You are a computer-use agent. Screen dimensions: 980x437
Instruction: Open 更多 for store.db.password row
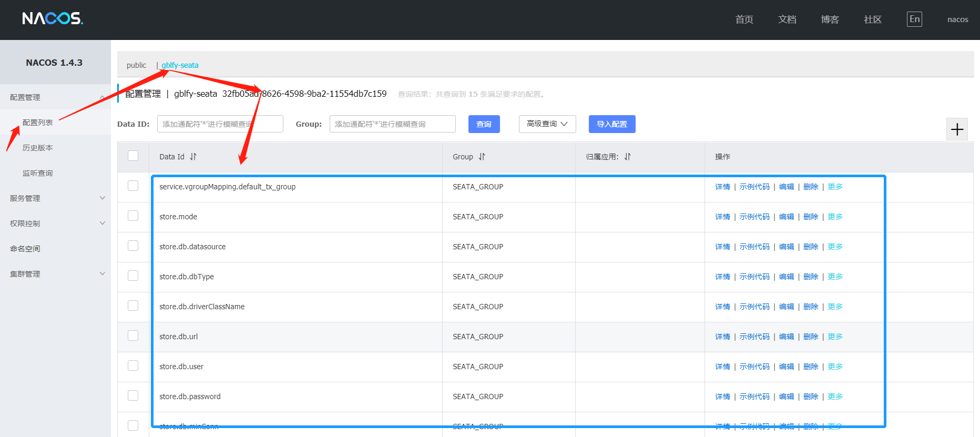click(835, 397)
